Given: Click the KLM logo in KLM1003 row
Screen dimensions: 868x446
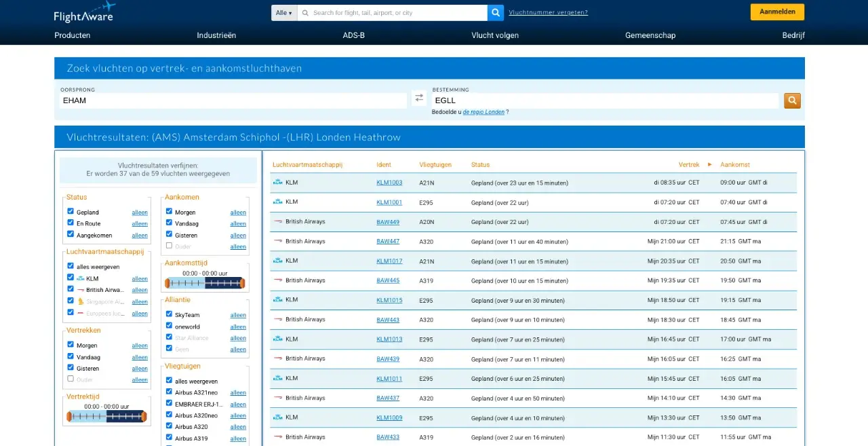Looking at the screenshot, I should click(x=277, y=183).
